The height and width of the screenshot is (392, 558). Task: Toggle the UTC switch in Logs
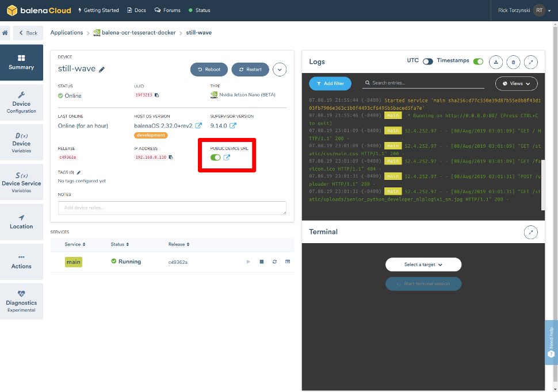[427, 62]
